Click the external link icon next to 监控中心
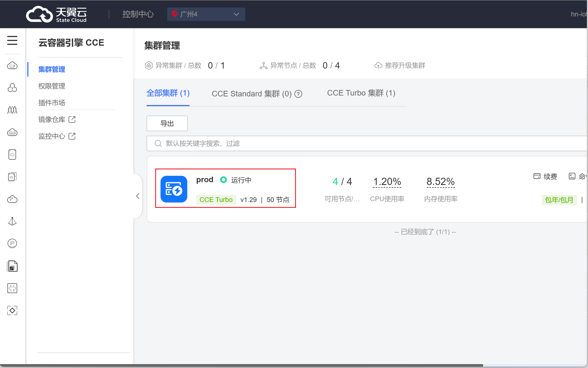 pyautogui.click(x=72, y=136)
